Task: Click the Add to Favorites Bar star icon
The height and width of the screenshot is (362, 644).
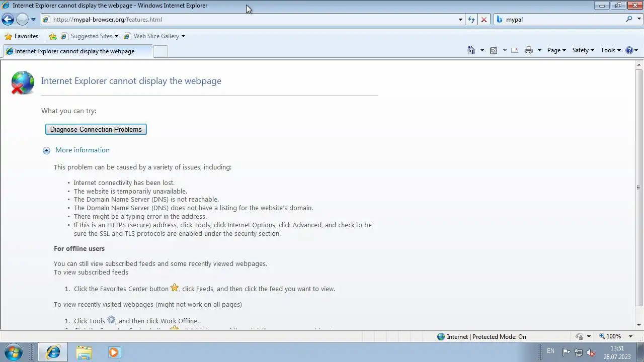Action: [53, 36]
